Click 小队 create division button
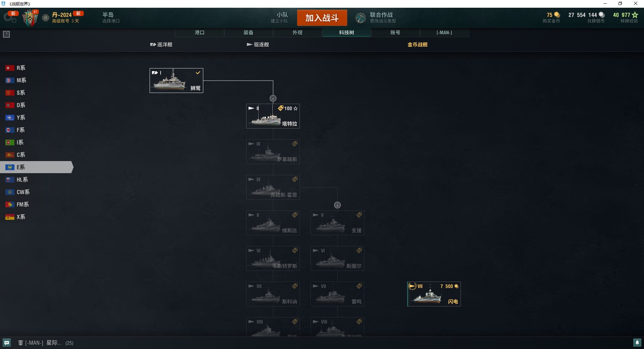 pos(280,18)
